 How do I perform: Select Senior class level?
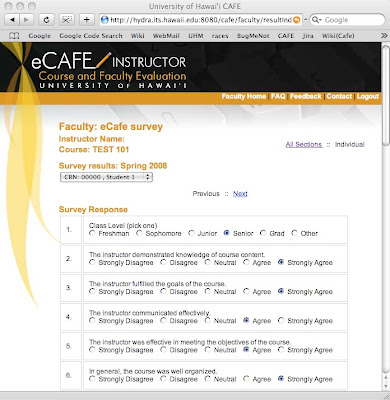[x=227, y=233]
